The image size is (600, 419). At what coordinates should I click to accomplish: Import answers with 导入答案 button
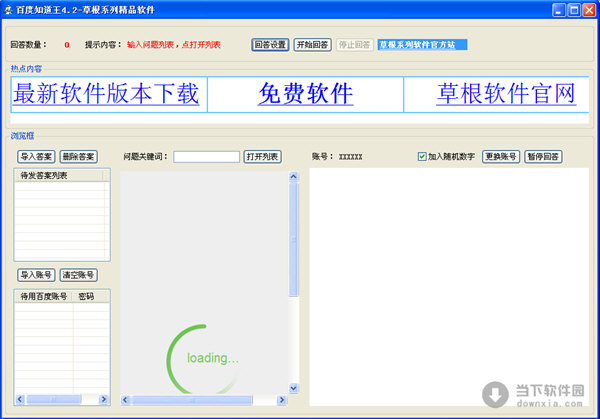[36, 157]
